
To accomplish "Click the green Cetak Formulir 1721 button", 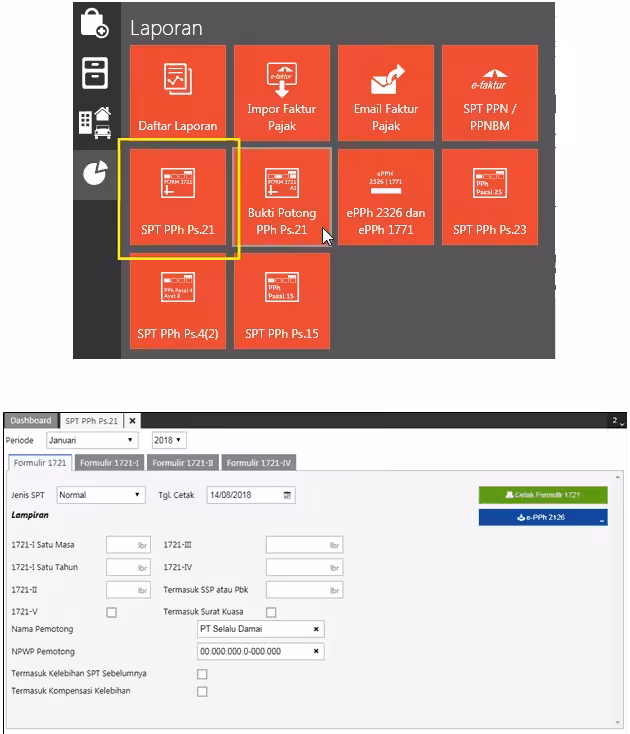I will (543, 495).
